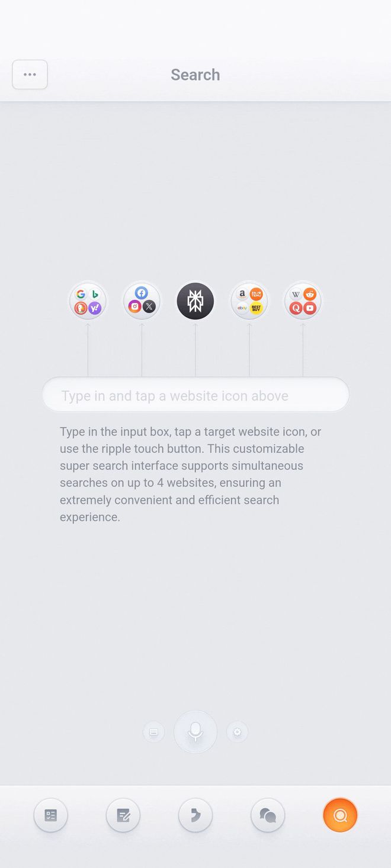Image resolution: width=391 pixels, height=868 pixels.
Task: Switch to the checklist tab
Action: pos(51,815)
